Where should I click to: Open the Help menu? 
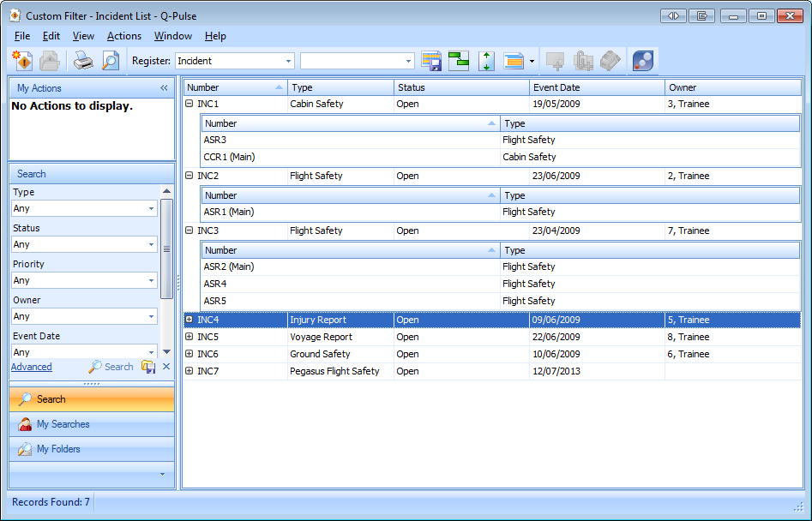pyautogui.click(x=215, y=36)
